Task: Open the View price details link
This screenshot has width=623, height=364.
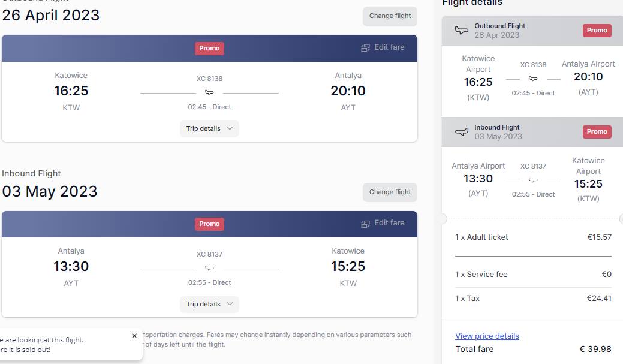Action: pos(487,336)
